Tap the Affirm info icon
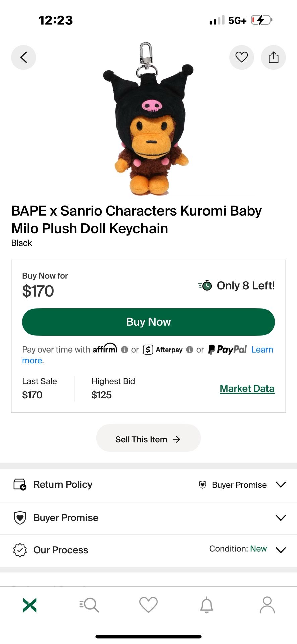 click(x=125, y=350)
